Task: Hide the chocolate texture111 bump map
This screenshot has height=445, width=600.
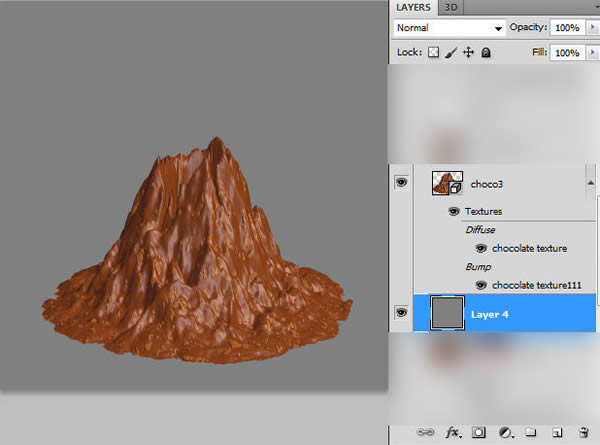Action: click(481, 285)
